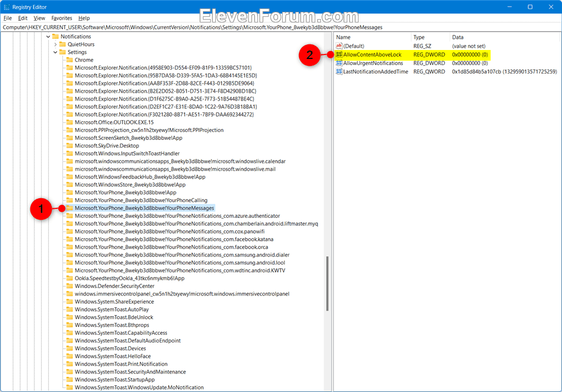Click the QuietHours folder icon
The width and height of the screenshot is (562, 392).
(62, 44)
